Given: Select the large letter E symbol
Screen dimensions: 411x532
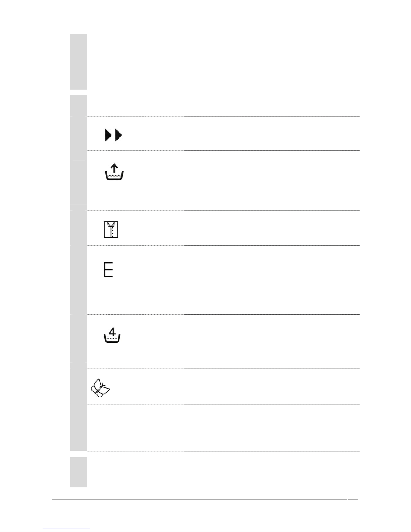Looking at the screenshot, I should point(108,270).
